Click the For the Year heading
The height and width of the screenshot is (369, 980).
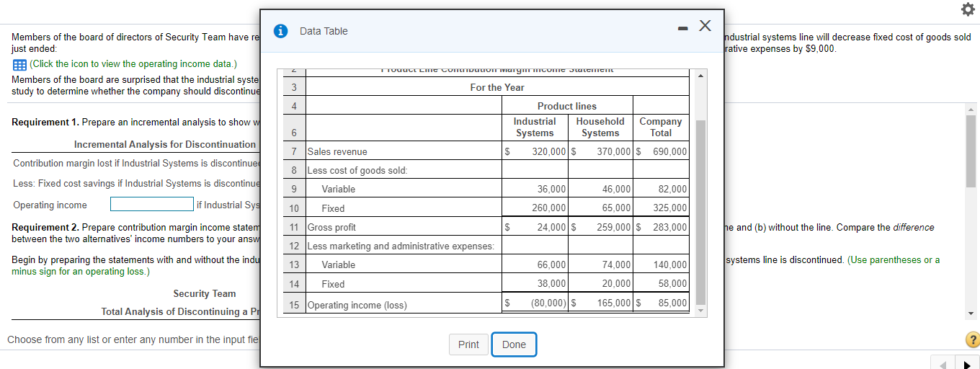[x=497, y=87]
